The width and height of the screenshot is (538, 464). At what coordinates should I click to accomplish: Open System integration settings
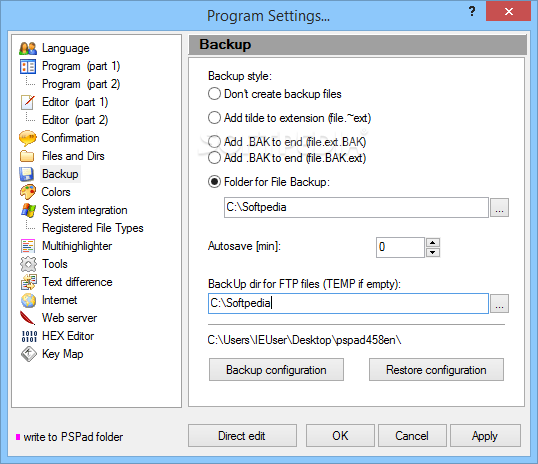(x=84, y=210)
